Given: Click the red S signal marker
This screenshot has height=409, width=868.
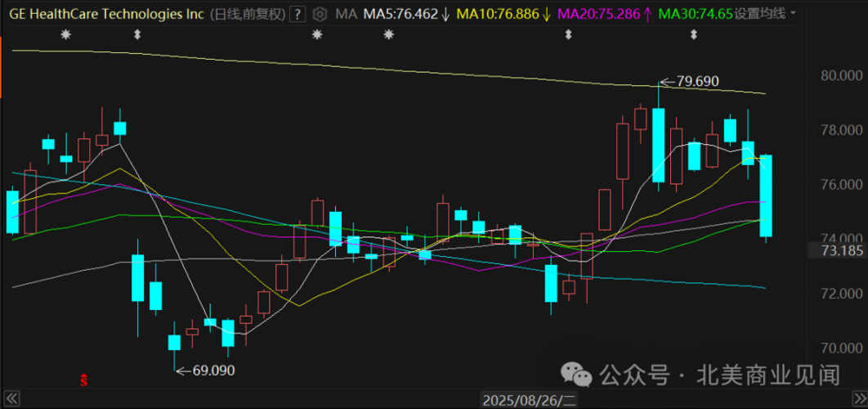Looking at the screenshot, I should (83, 380).
